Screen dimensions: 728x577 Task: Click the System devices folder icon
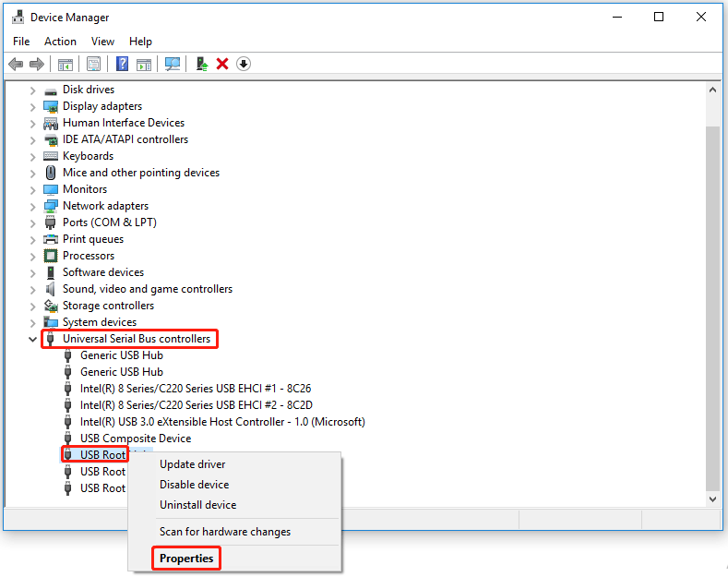tap(51, 322)
